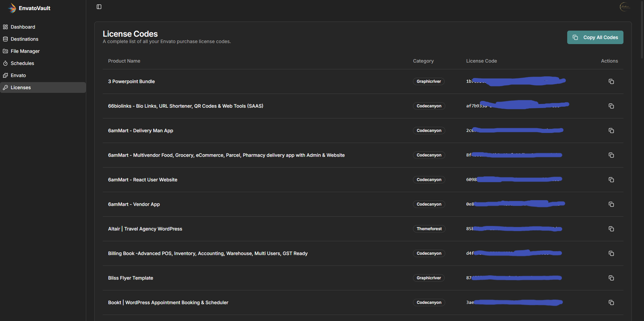Copy license code for 6amMart Delivery Man App
Viewport: 644px width, 321px height.
611,131
